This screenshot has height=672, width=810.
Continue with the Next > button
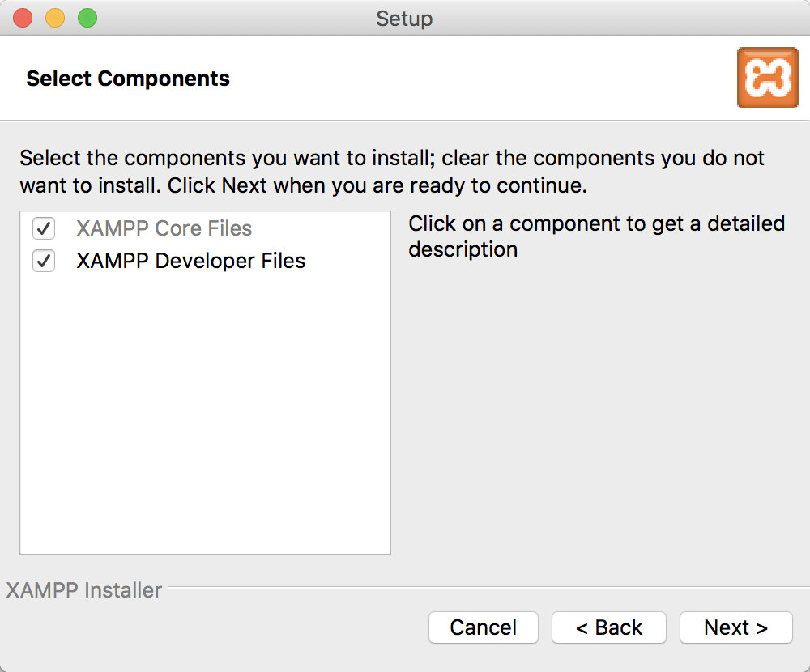[x=735, y=627]
